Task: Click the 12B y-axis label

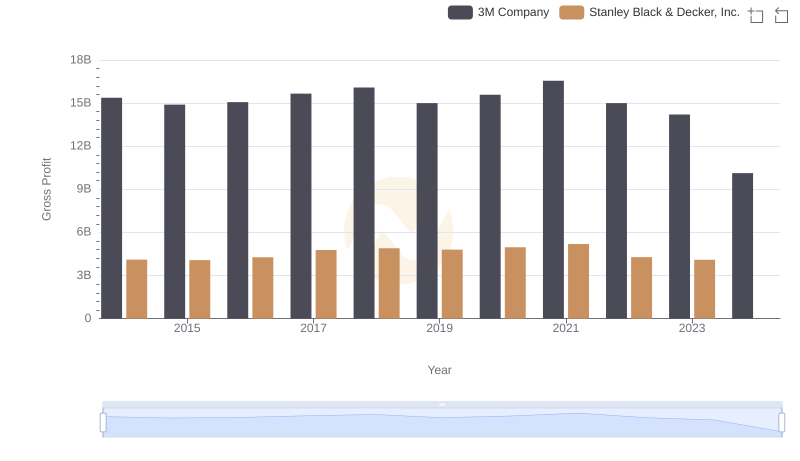Action: pyautogui.click(x=81, y=146)
